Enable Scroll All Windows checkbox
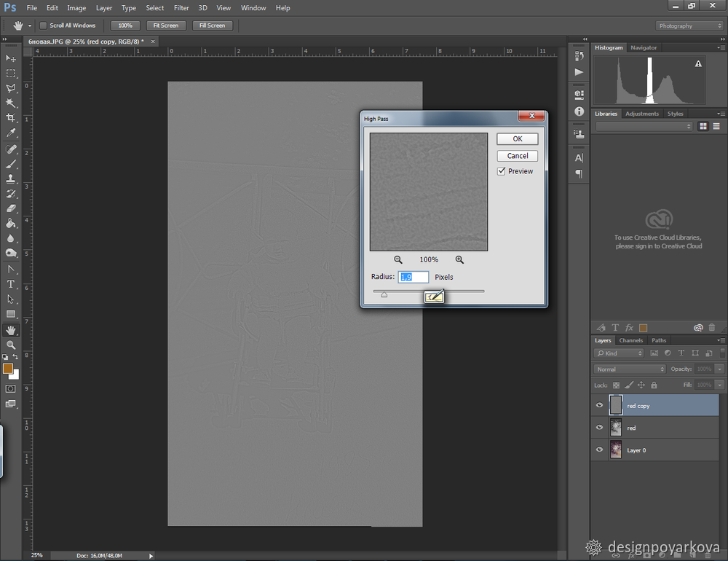 [43, 25]
